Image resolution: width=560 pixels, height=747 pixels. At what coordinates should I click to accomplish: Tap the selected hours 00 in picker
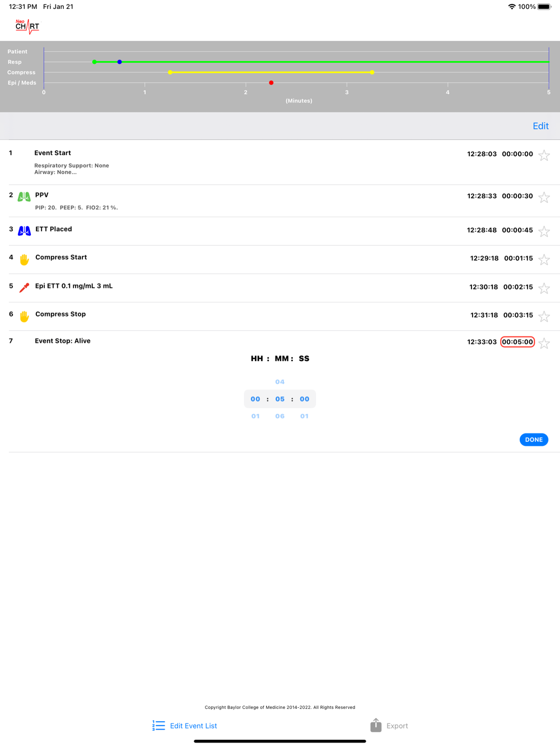(x=255, y=399)
